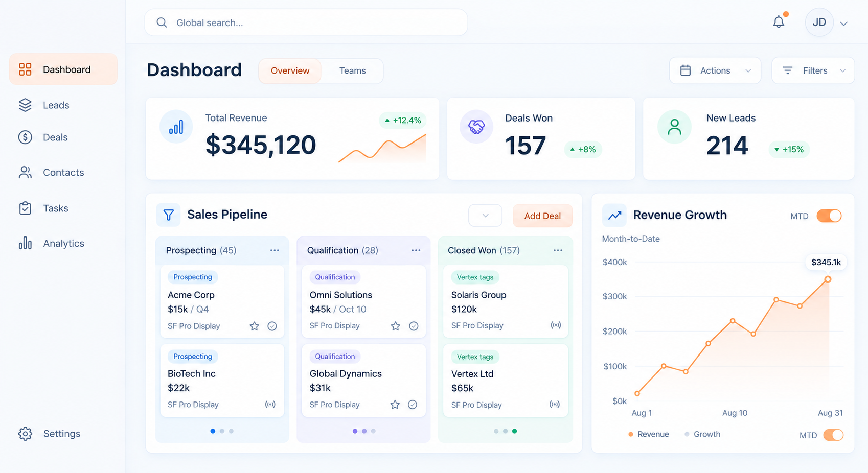Switch to the Overview tab
The height and width of the screenshot is (473, 868).
[290, 70]
